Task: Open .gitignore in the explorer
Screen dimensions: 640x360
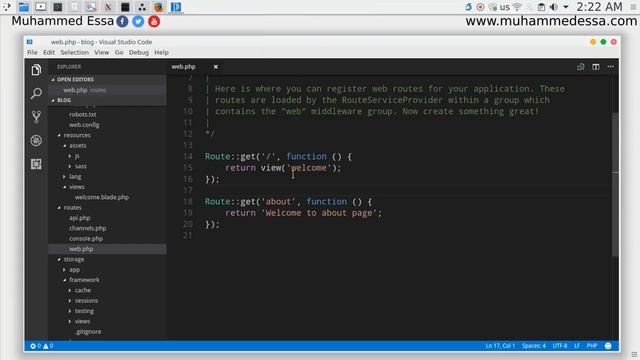Action: pos(88,332)
